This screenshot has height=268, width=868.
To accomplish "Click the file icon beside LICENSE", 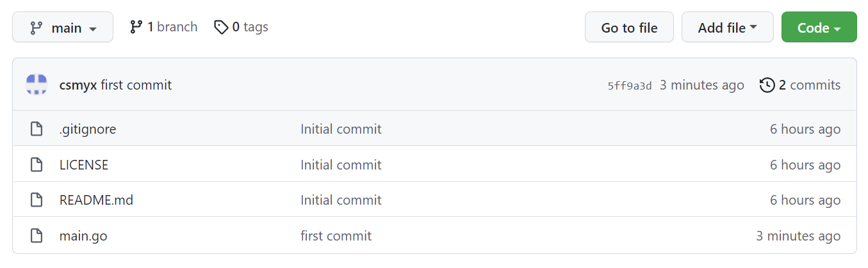I will pos(37,165).
